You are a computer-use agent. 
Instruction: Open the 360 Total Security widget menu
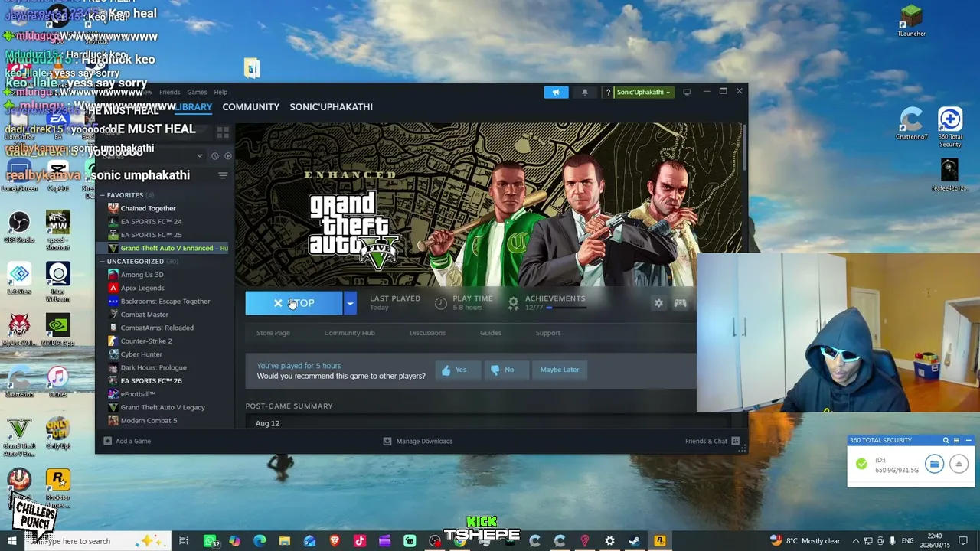click(956, 440)
